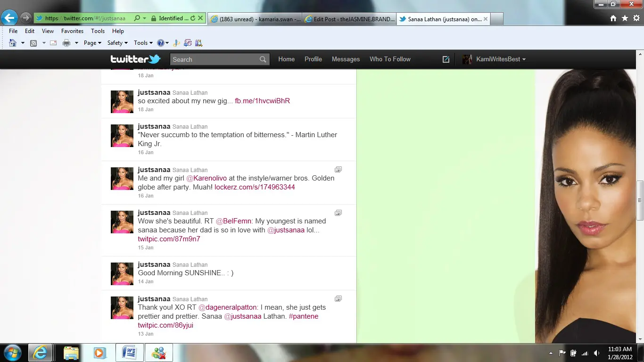
Task: Click the IE Tools gear icon at top right
Action: 636,18
